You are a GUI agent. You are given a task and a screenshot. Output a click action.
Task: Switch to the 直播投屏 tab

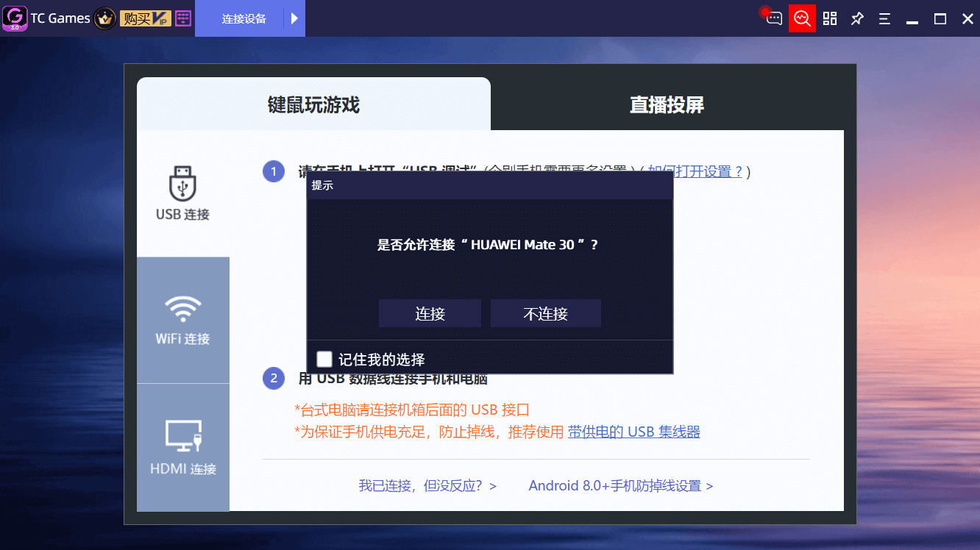coord(667,104)
